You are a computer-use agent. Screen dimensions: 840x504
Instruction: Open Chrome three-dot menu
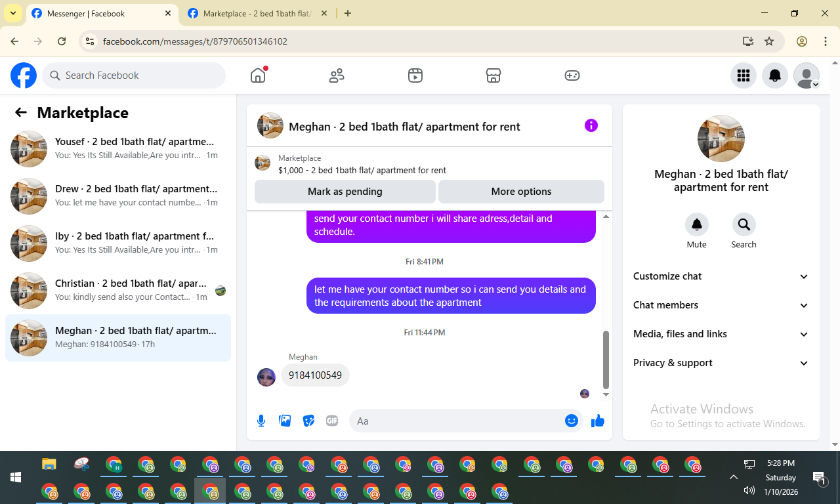pyautogui.click(x=826, y=41)
